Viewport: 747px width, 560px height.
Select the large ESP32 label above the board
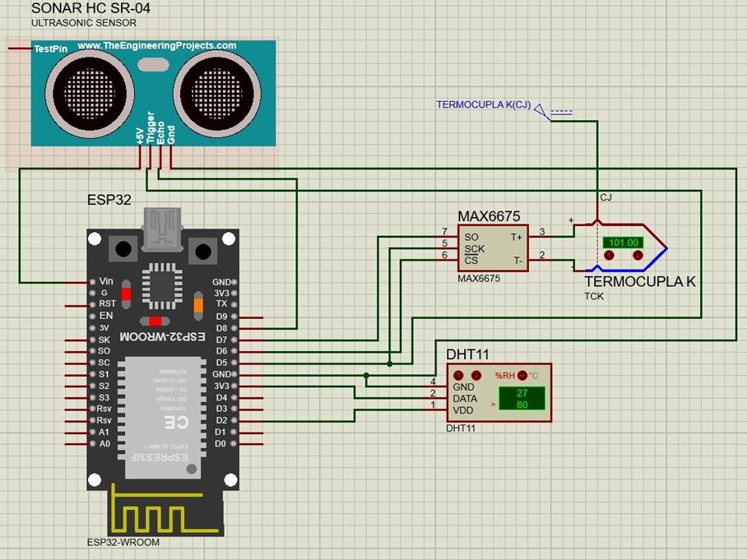[109, 200]
